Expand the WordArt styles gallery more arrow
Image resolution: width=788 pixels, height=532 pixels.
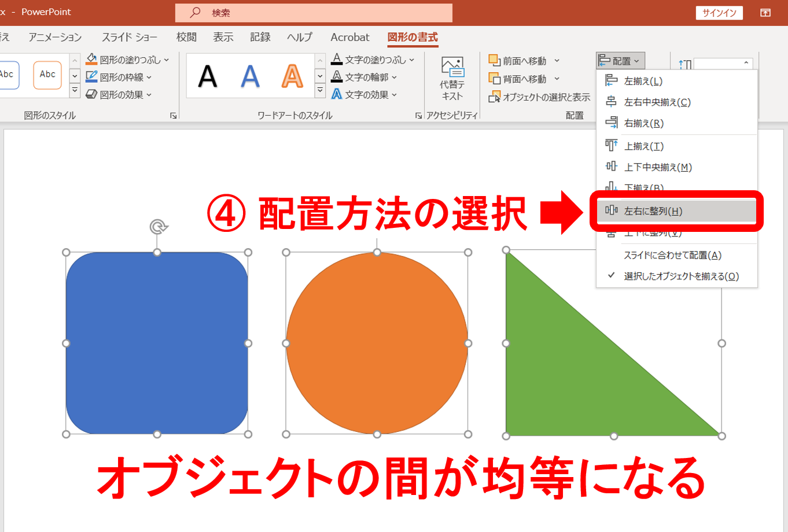point(320,90)
